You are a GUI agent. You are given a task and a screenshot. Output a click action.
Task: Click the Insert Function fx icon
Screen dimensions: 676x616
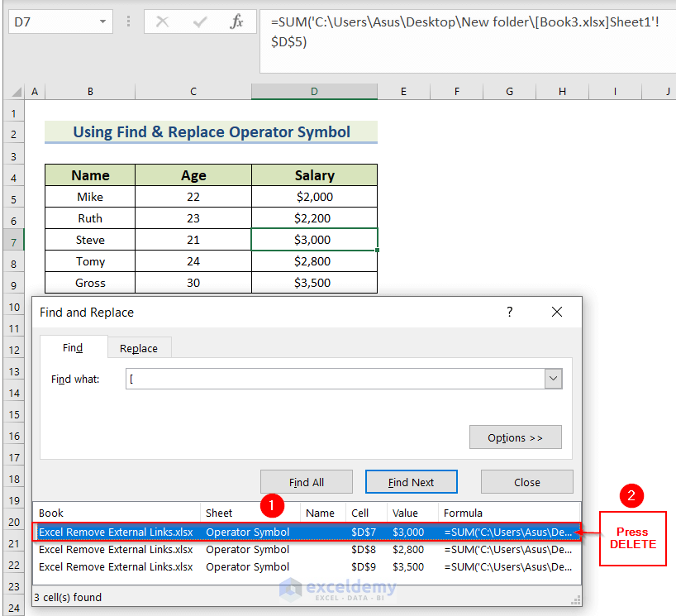236,22
